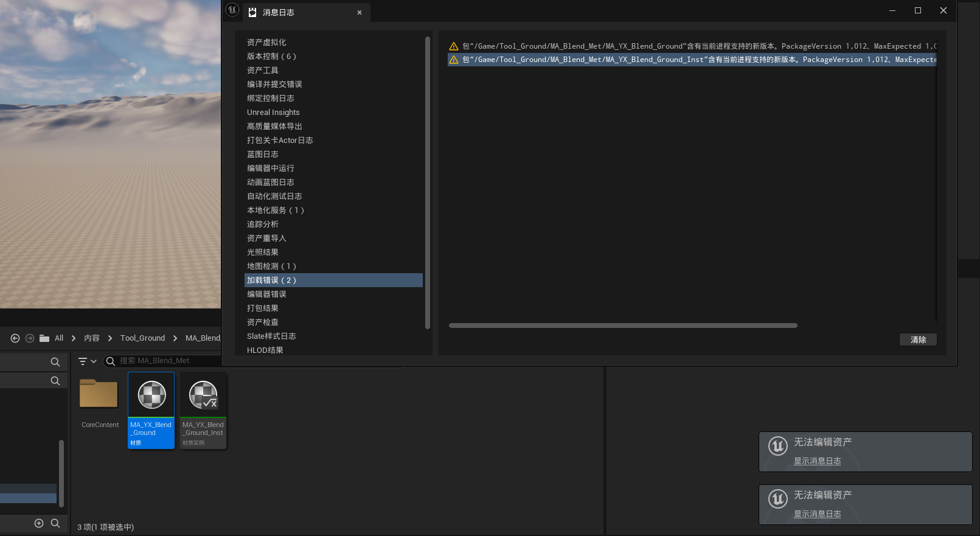Open 编辑器中运行 log category

click(333, 168)
